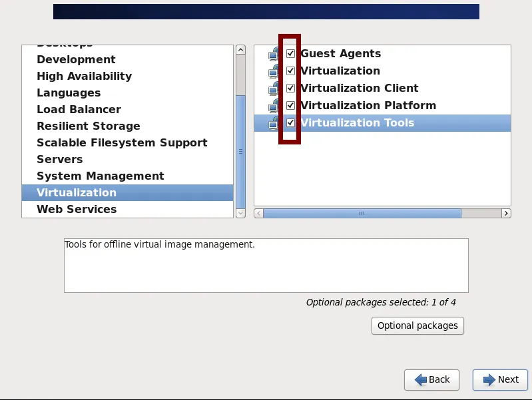The image size is (532, 400).
Task: Choose the High Availability category
Action: [x=84, y=76]
